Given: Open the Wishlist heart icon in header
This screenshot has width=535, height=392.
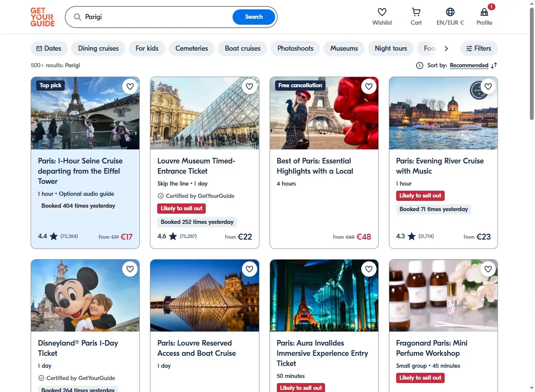Looking at the screenshot, I should pos(382,12).
